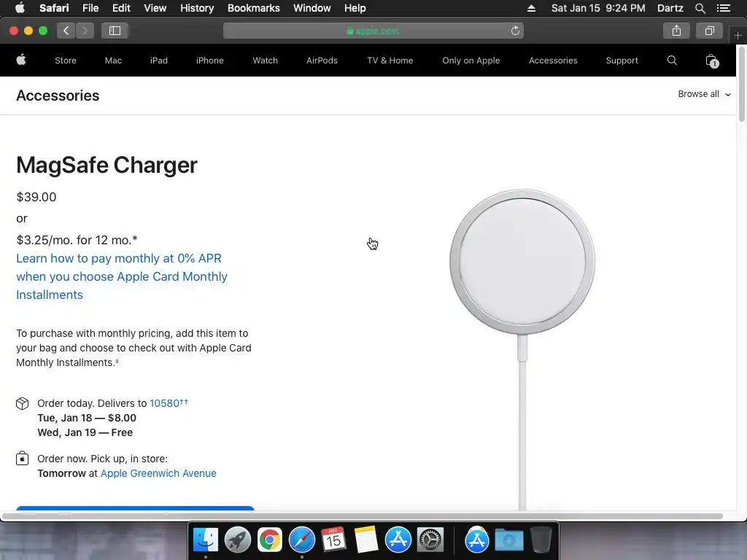This screenshot has height=560, width=747.
Task: Open the View menu
Action: pyautogui.click(x=155, y=8)
